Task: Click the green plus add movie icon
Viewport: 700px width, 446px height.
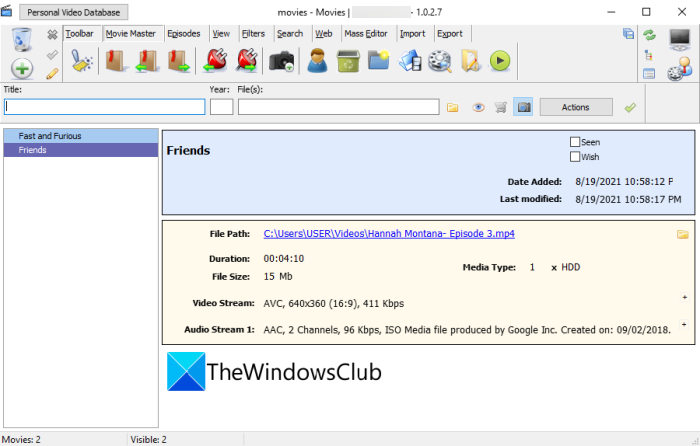Action: (22, 69)
